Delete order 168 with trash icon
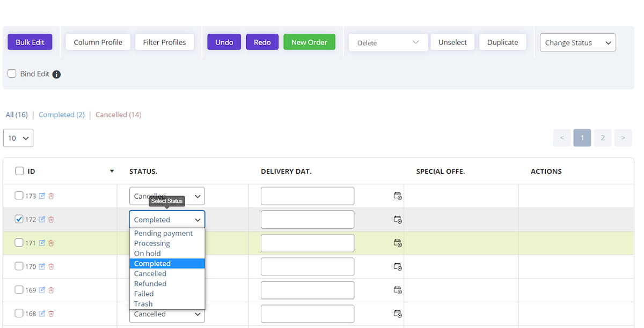 [51, 314]
